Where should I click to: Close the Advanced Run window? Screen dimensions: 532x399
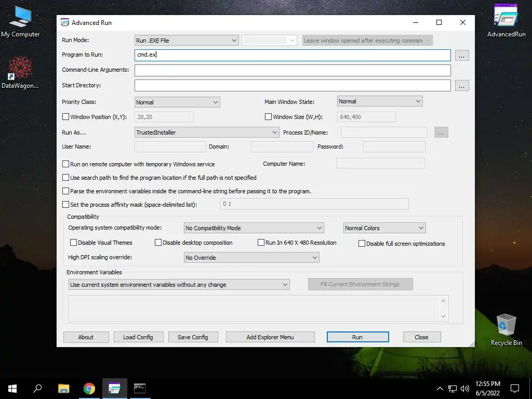coord(463,22)
